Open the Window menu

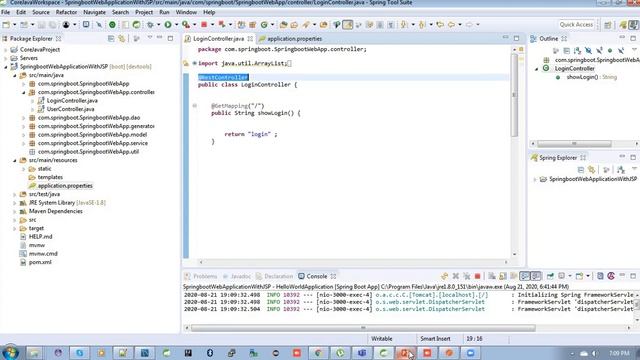186,12
